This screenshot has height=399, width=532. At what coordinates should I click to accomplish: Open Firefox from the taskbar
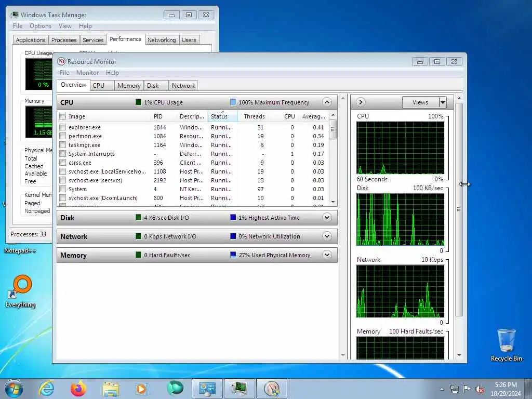[78, 389]
